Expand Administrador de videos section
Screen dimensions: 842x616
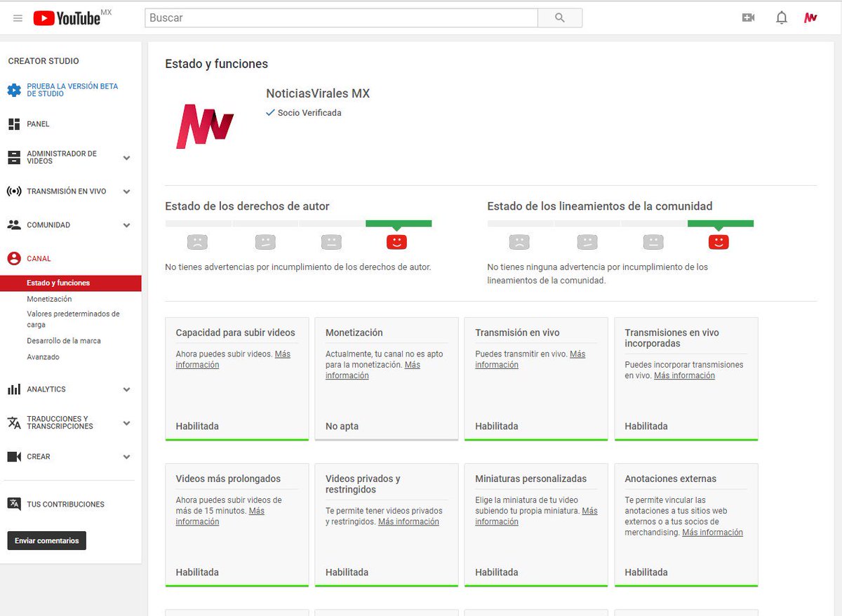coord(126,158)
